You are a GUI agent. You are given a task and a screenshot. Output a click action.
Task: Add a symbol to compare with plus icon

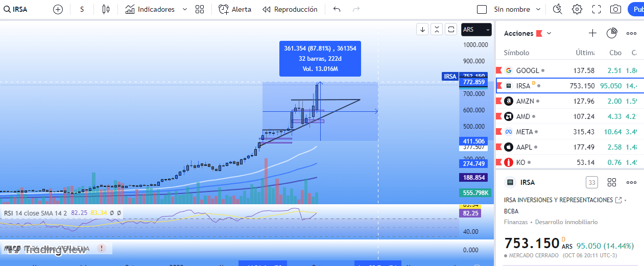58,9
